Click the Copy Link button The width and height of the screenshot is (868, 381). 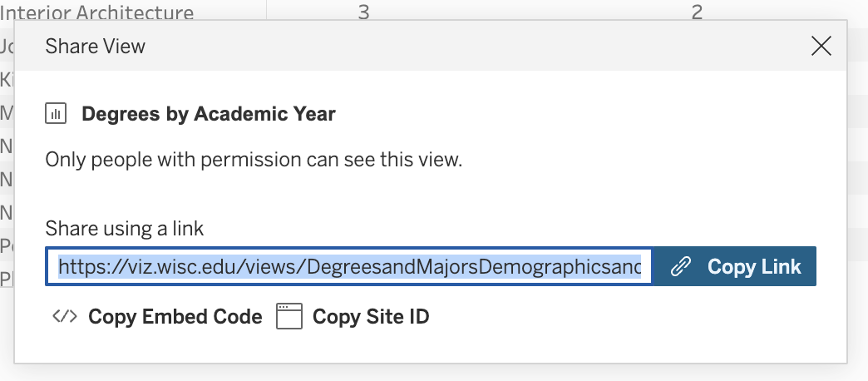pos(735,266)
